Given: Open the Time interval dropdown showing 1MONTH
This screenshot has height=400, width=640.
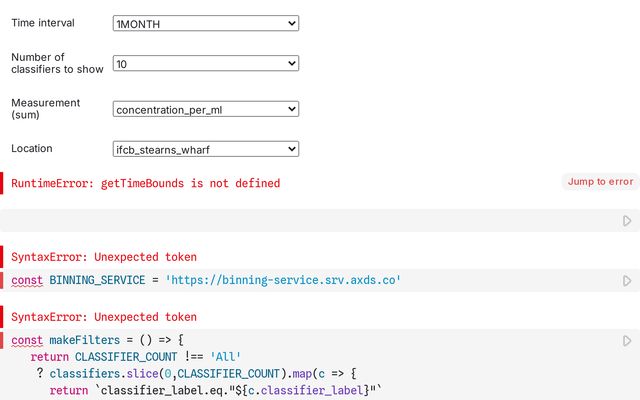Looking at the screenshot, I should tap(206, 23).
